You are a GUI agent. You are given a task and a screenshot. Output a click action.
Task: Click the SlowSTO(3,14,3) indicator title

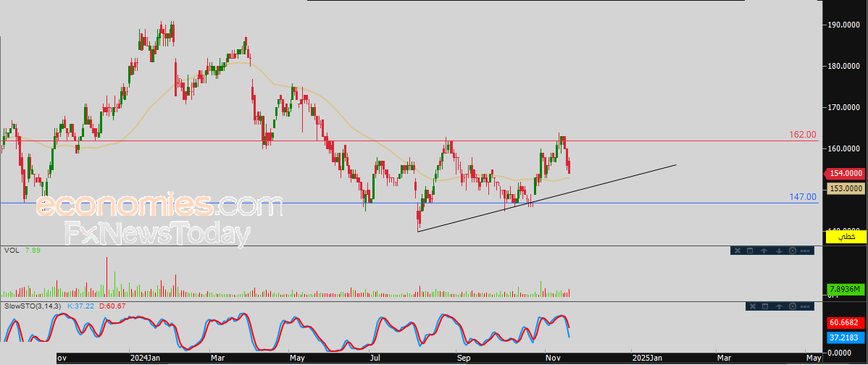coord(33,306)
